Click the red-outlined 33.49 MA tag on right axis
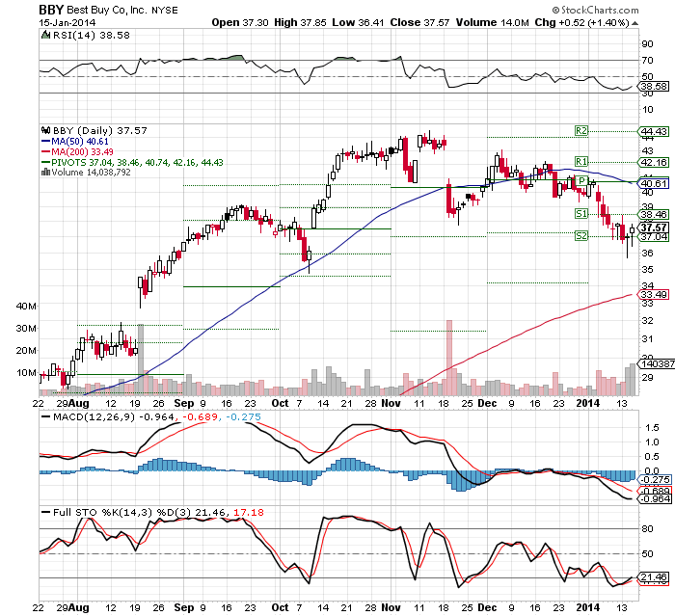The width and height of the screenshot is (675, 616). tap(654, 294)
